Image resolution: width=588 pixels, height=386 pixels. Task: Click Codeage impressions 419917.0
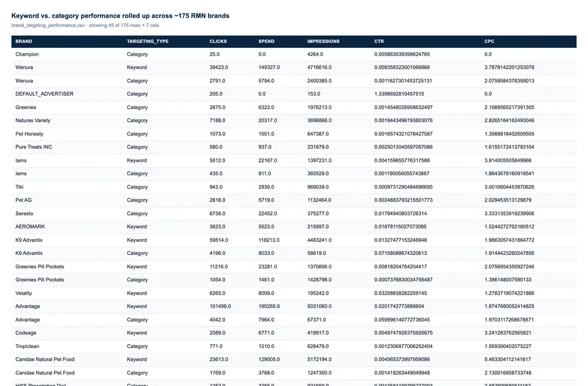[318, 333]
